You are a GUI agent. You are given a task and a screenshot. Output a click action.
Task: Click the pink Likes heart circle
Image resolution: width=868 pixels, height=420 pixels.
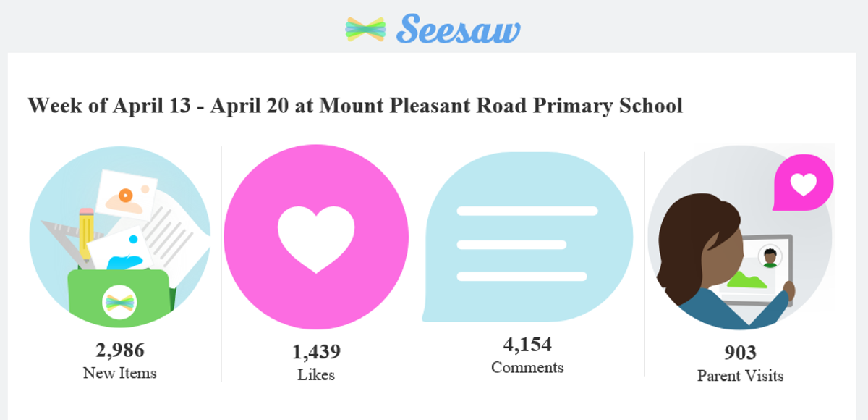click(x=316, y=239)
